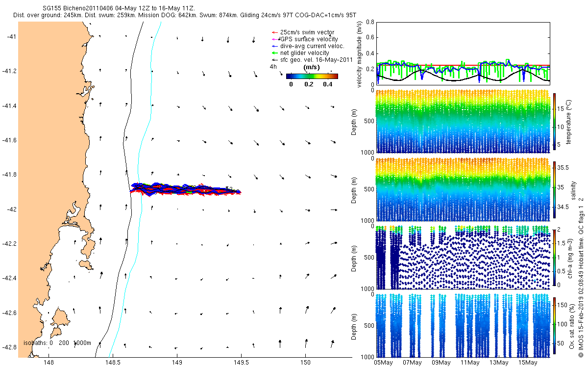Click the '4h' label beside the legend
Viewport: 588px width, 368px height.
[x=273, y=67]
